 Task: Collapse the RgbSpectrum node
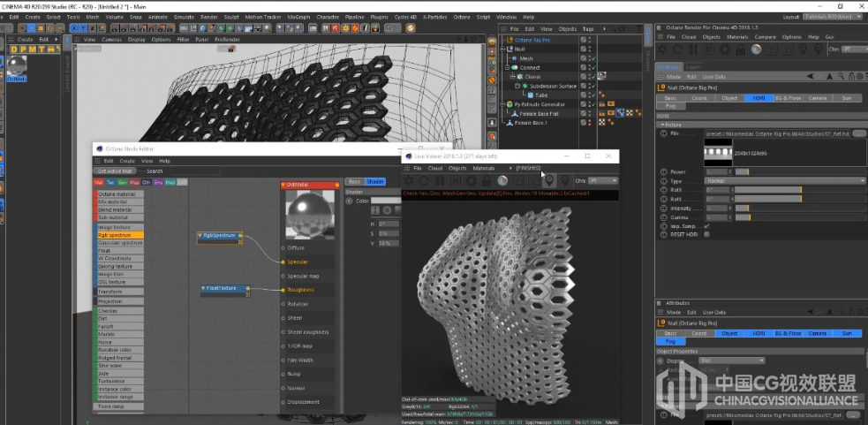coord(200,235)
